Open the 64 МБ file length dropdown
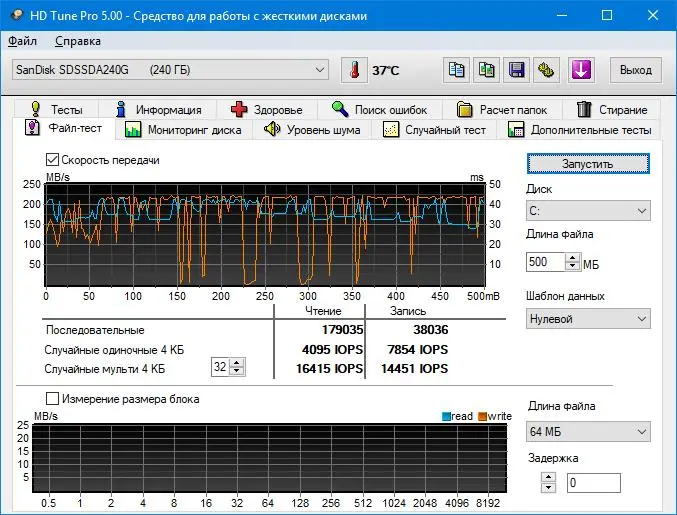This screenshot has height=515, width=677. coord(588,431)
